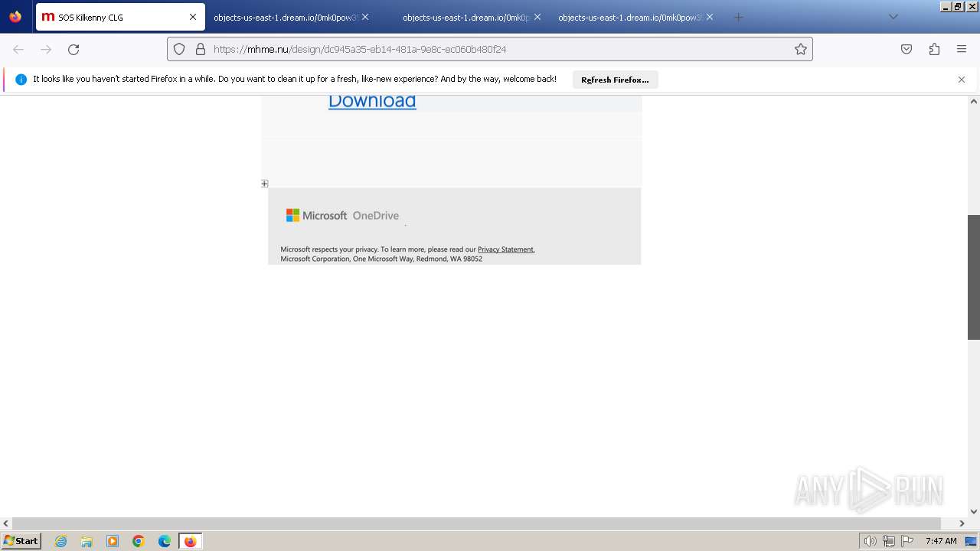The width and height of the screenshot is (980, 551).
Task: Click the Refresh Firefox button
Action: coord(615,80)
